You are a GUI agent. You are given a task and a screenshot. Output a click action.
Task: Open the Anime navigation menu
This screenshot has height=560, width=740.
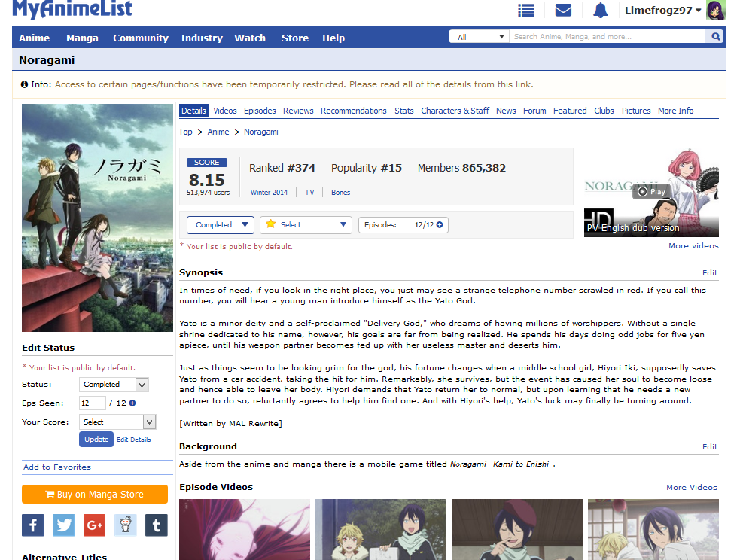(x=34, y=38)
